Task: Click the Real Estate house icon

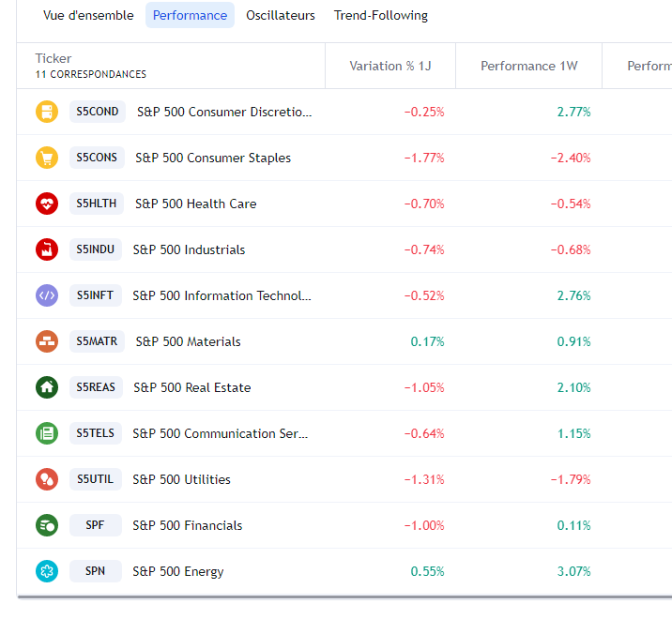Action: (47, 387)
